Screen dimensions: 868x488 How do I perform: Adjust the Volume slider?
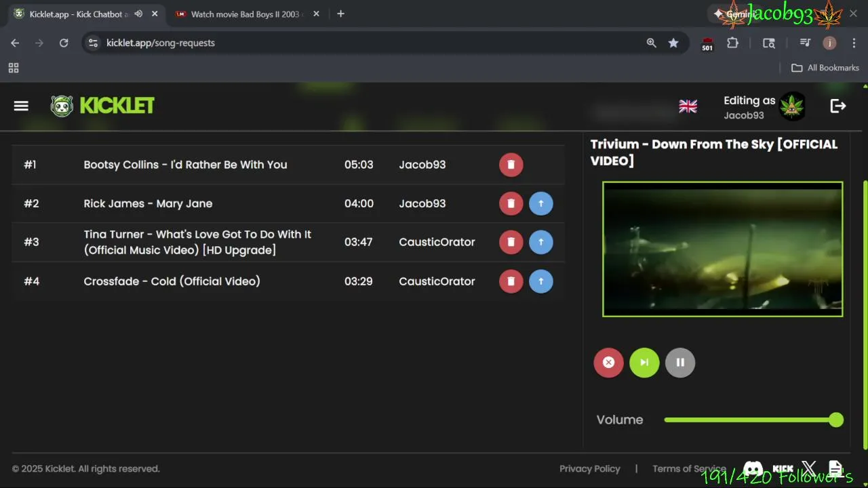pos(753,420)
